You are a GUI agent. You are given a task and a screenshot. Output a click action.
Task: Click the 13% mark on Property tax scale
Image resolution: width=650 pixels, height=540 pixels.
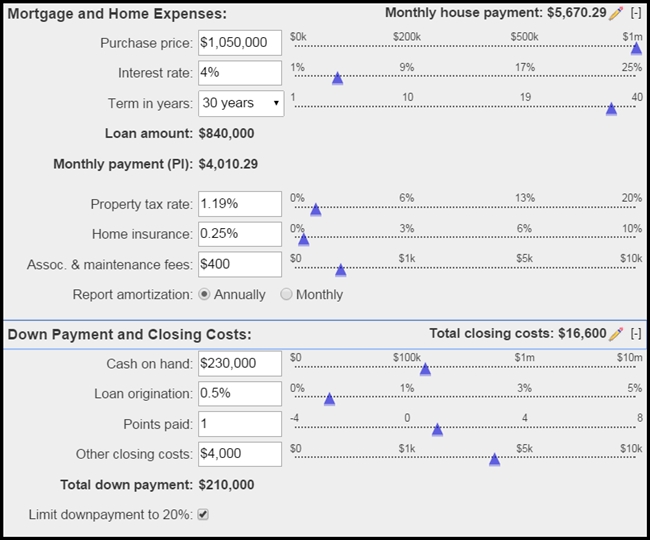point(525,198)
